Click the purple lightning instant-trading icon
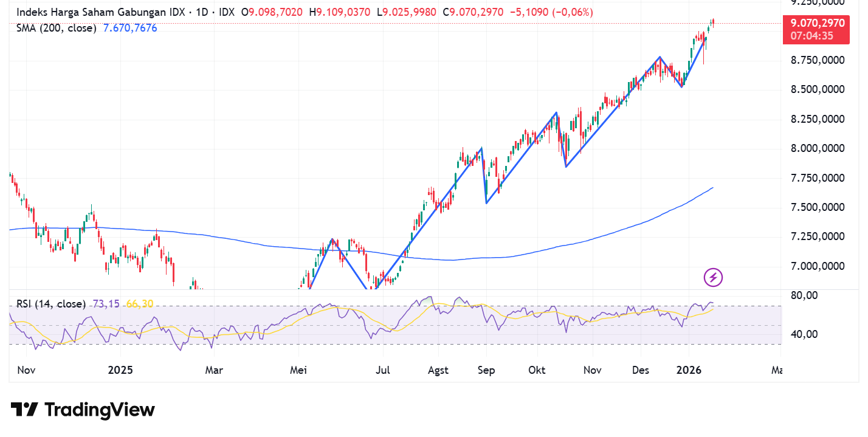This screenshot has height=437, width=868. (x=712, y=278)
